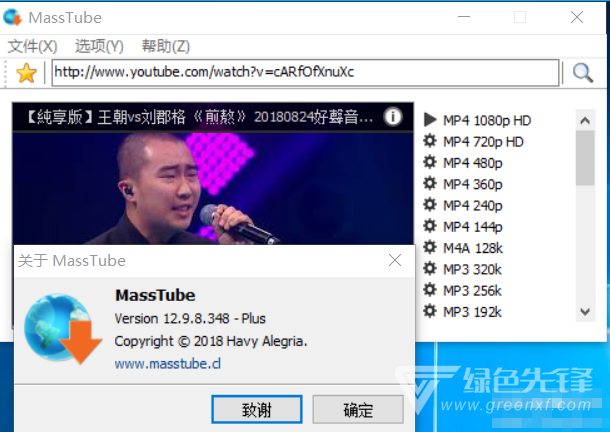Image resolution: width=610 pixels, height=432 pixels.
Task: Click the format list scrollbar thumb
Action: (x=585, y=158)
